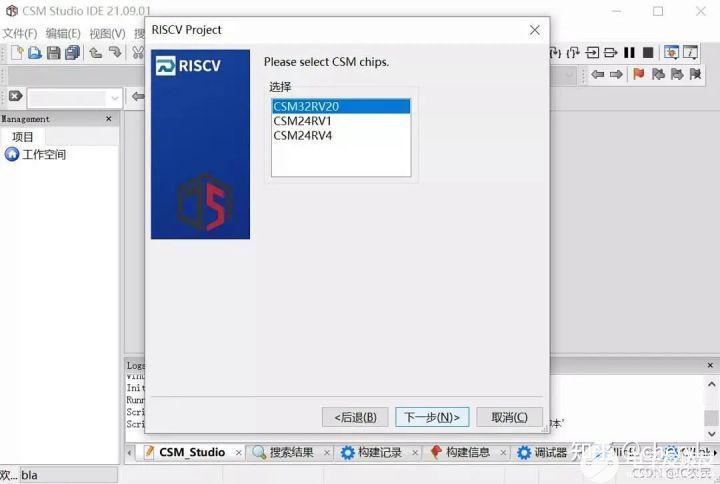Close the RISCV Project dialog
This screenshot has width=720, height=484.
point(534,30)
